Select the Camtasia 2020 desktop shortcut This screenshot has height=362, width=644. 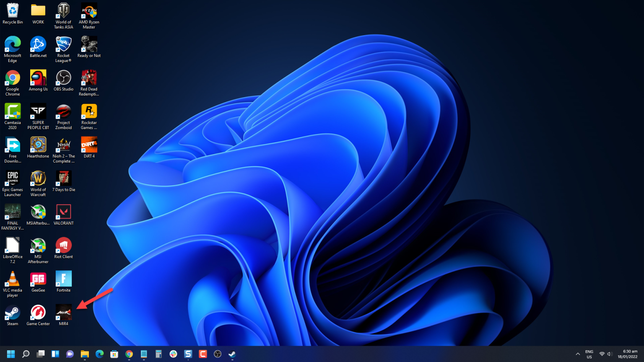pyautogui.click(x=13, y=116)
